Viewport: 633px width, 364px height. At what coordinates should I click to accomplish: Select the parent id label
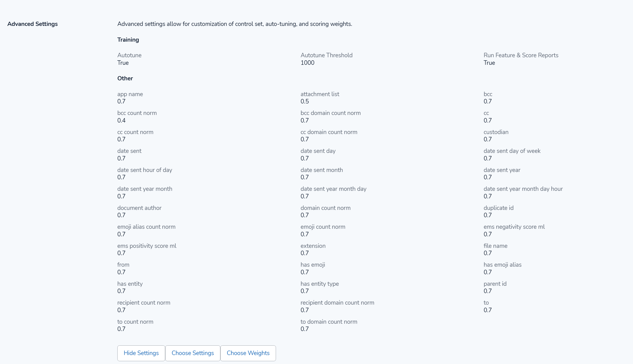(x=495, y=284)
